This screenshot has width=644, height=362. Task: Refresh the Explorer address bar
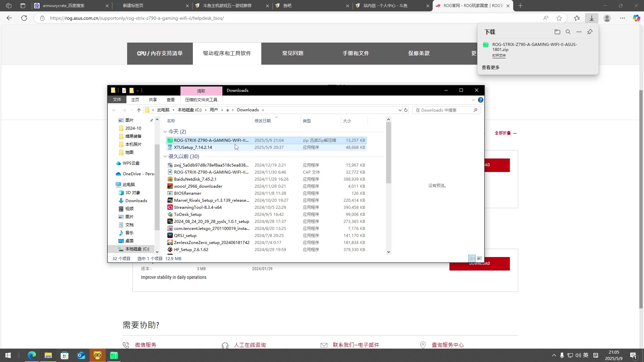pyautogui.click(x=406, y=110)
